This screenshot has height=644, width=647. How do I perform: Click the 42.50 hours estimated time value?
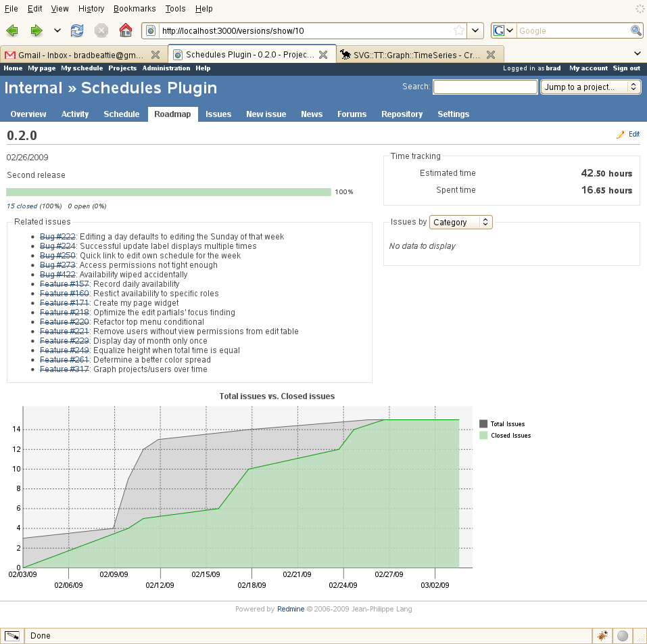(x=606, y=173)
